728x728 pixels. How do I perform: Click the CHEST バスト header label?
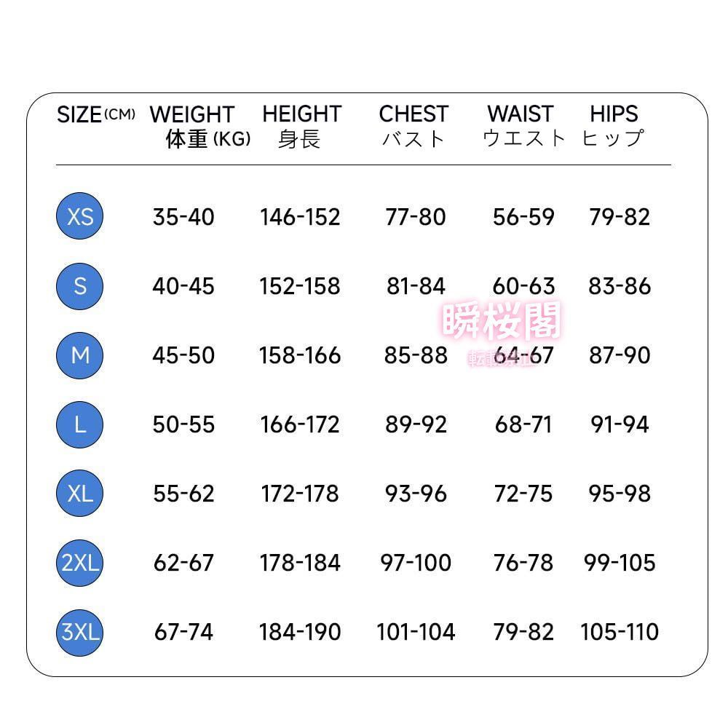414,126
